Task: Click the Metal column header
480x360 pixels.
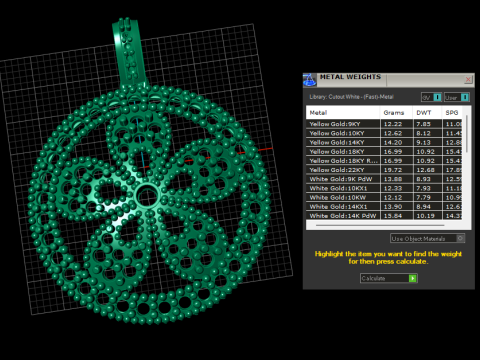Action: pyautogui.click(x=343, y=113)
